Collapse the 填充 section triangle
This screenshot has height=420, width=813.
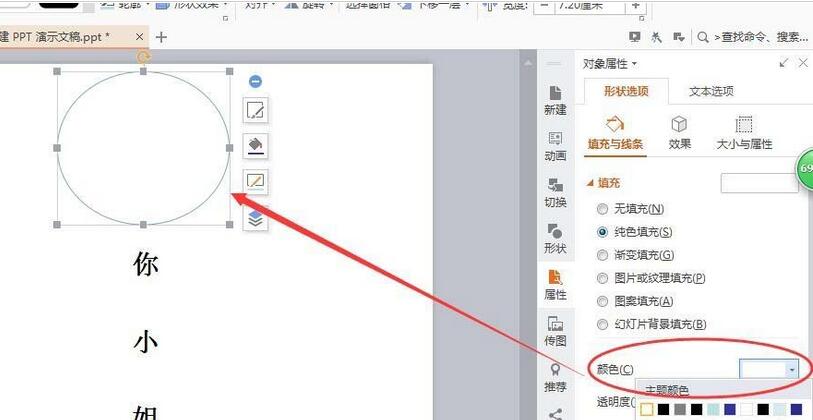(x=590, y=183)
